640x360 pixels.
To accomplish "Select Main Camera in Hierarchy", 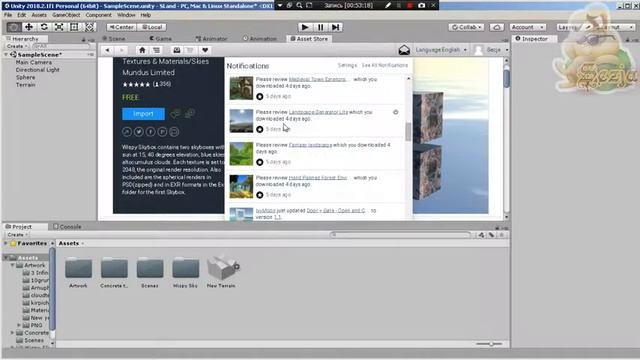I will coord(33,62).
